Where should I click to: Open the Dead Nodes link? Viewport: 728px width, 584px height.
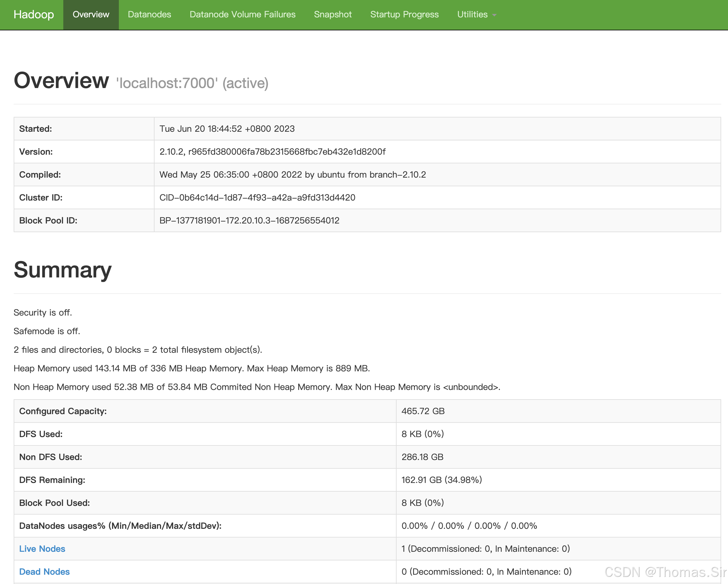click(44, 572)
